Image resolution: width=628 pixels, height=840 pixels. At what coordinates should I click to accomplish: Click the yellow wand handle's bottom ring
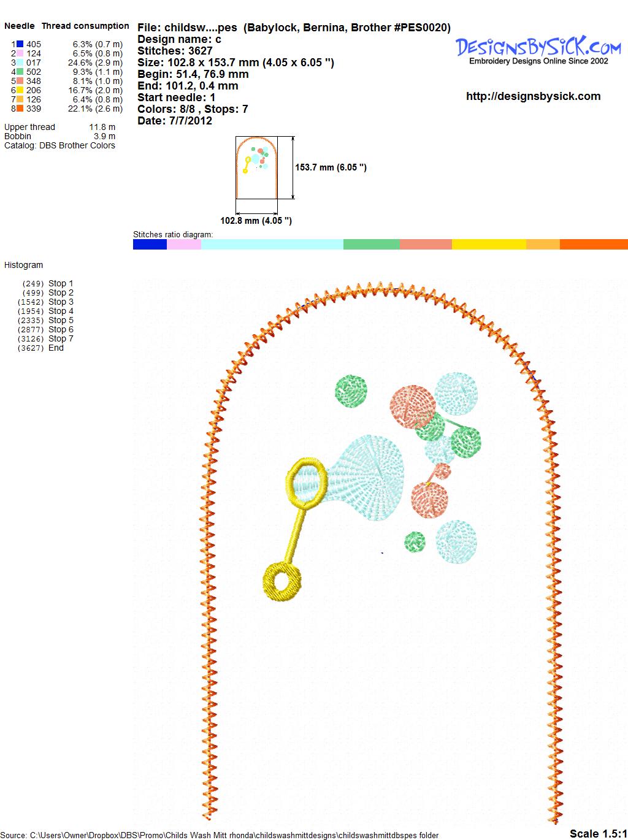pyautogui.click(x=282, y=582)
